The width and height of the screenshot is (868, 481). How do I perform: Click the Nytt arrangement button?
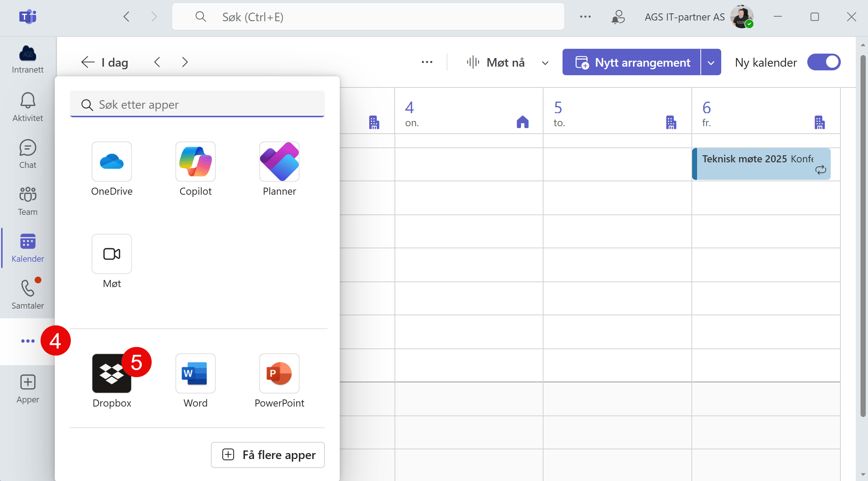click(632, 62)
